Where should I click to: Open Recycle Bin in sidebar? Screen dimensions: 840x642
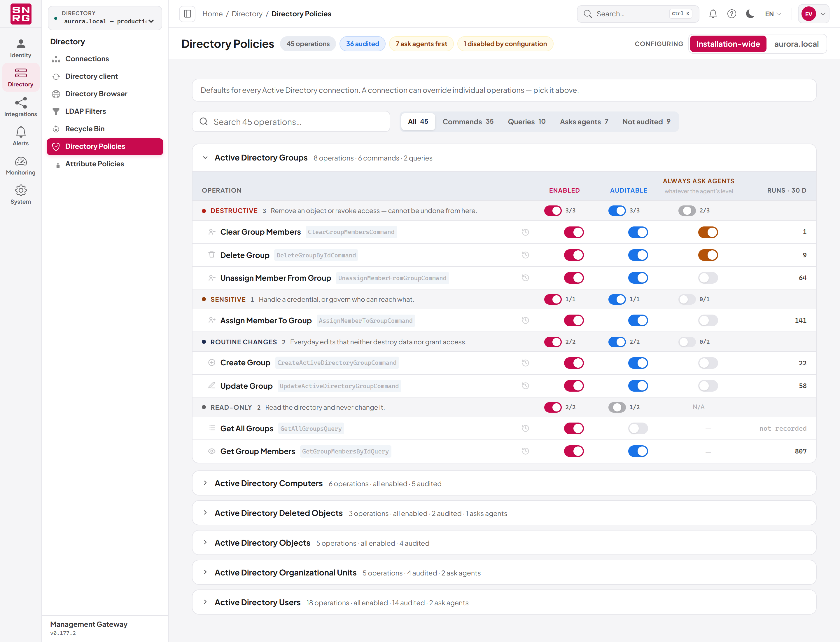[105, 129]
